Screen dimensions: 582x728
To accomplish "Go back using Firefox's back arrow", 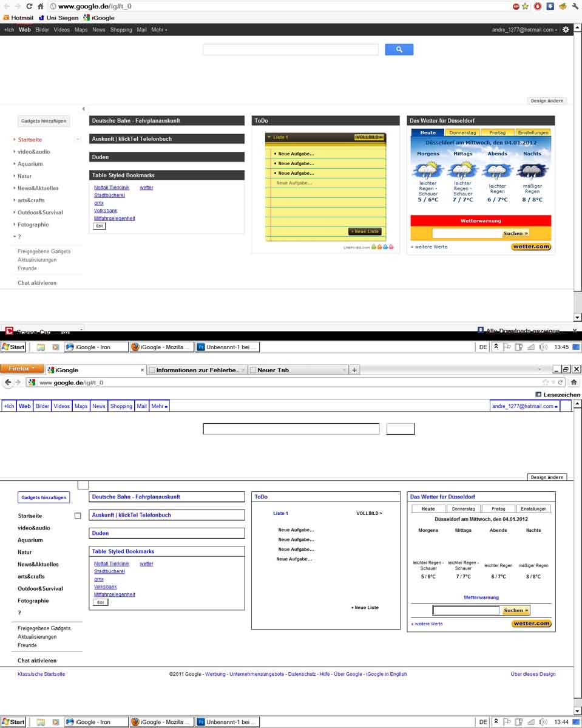I will point(8,382).
